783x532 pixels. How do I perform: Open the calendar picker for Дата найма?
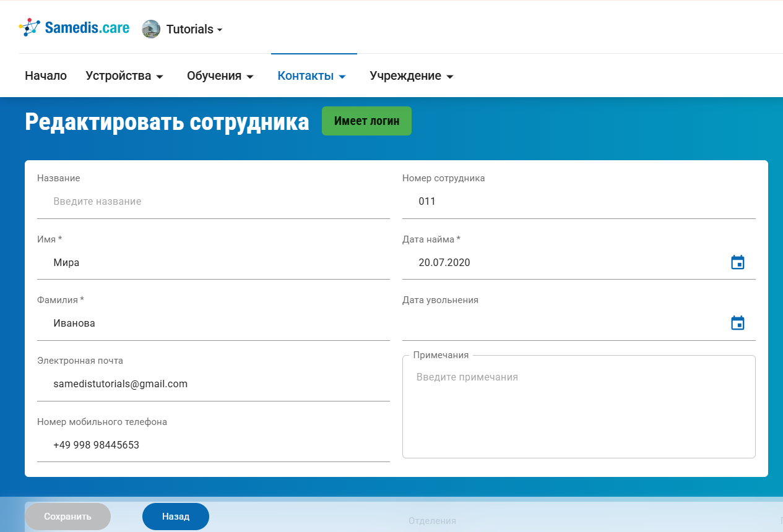[737, 262]
